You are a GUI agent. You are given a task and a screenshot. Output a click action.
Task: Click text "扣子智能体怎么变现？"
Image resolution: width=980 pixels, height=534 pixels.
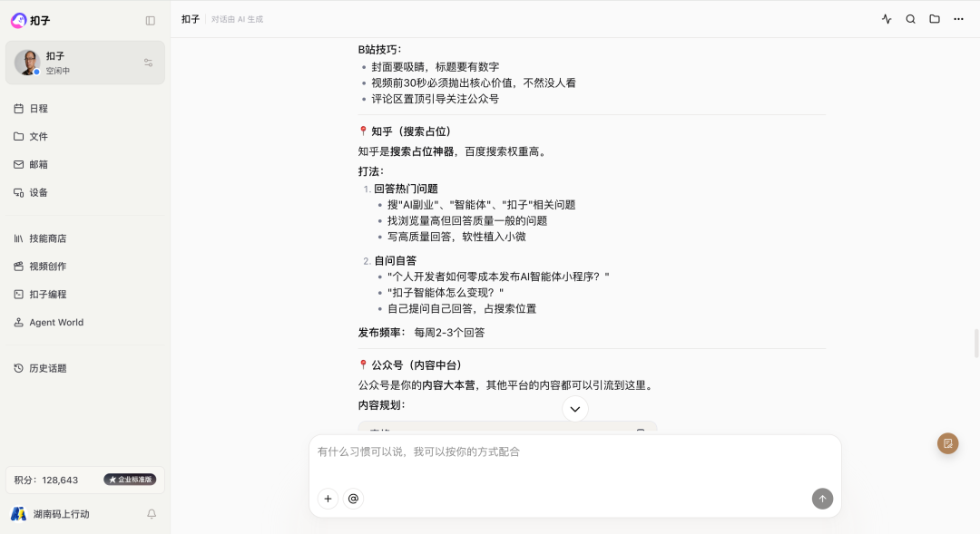pos(446,292)
